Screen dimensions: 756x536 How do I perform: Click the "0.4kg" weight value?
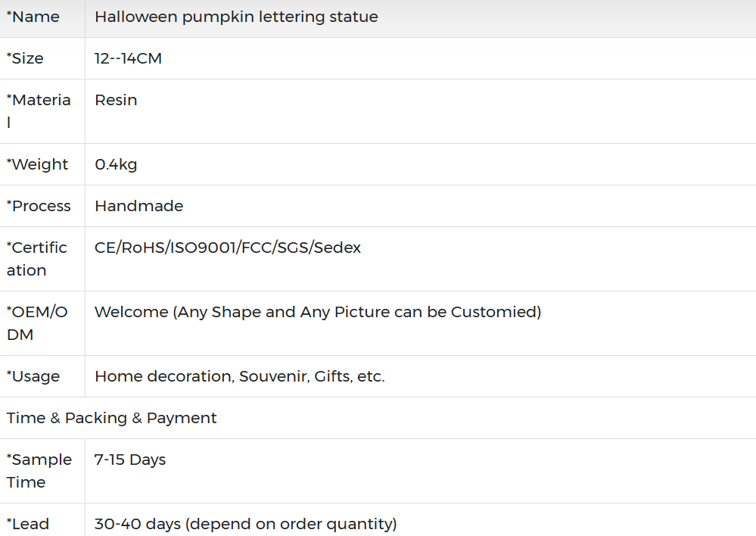[116, 164]
